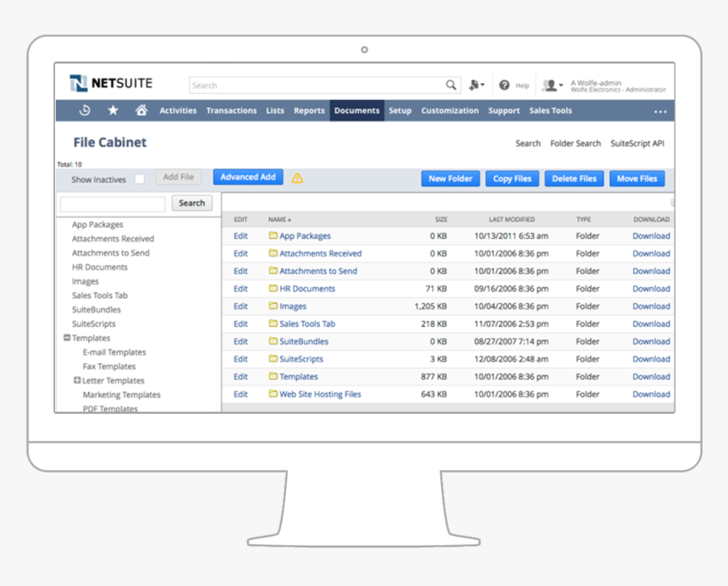Click the Templates folder icon in table
This screenshot has height=586, width=728.
[273, 376]
